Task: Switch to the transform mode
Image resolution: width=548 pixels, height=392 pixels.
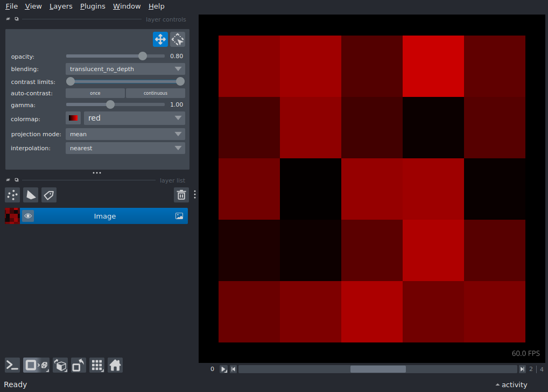Action: click(177, 39)
